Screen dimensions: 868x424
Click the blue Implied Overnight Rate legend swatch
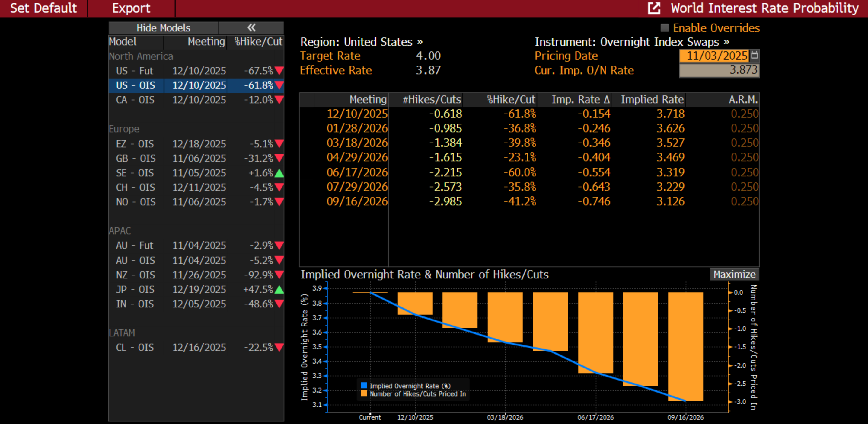pos(364,386)
